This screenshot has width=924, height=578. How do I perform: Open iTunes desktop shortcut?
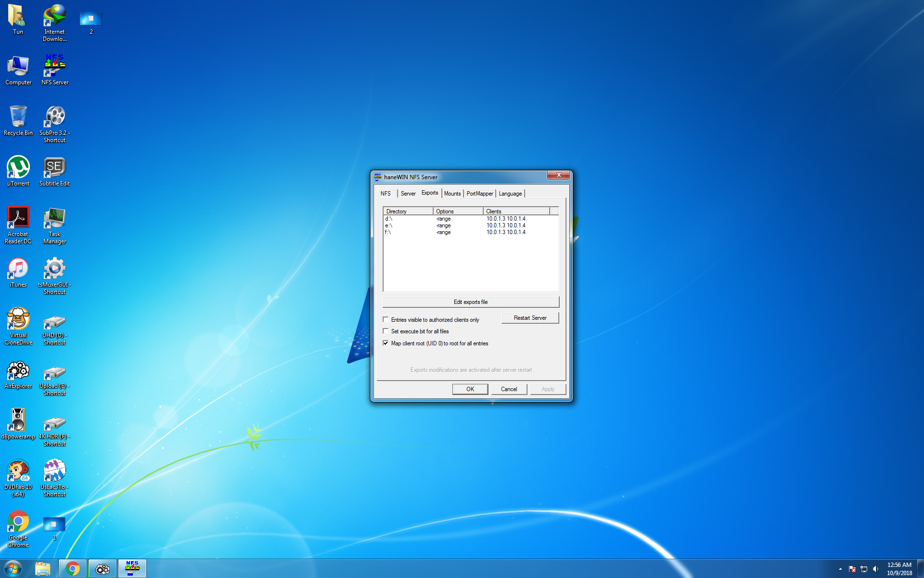(18, 273)
